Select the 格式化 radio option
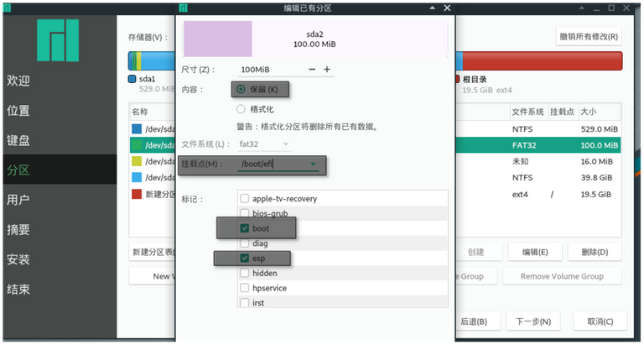 [241, 109]
